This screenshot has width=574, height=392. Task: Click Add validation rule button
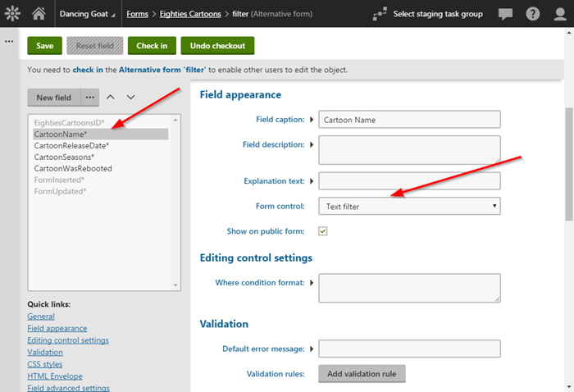(362, 374)
